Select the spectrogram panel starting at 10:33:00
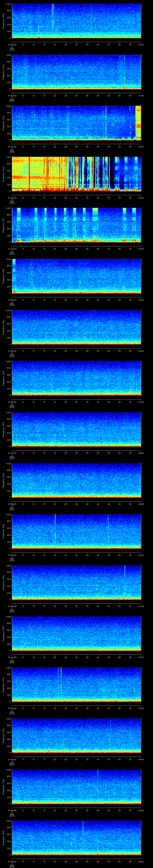This screenshot has width=153, height=868. (76, 225)
